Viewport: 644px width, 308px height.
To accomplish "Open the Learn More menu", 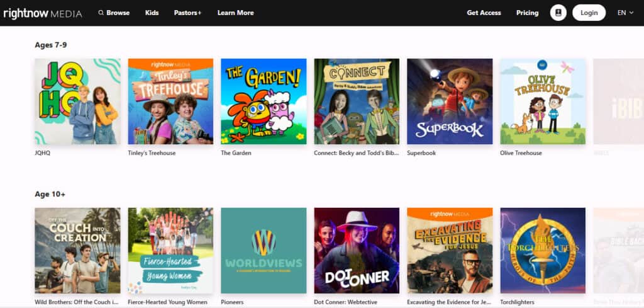I will pyautogui.click(x=235, y=13).
